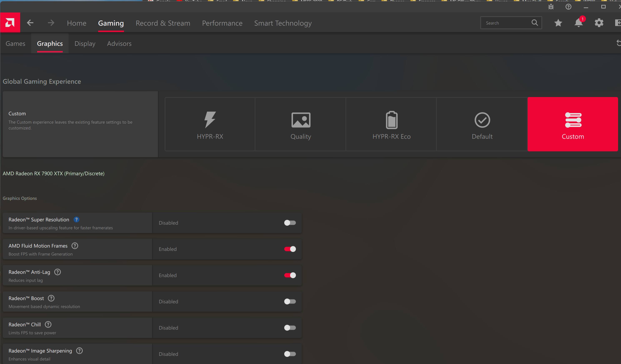Open the Record & Stream menu
Screen dimensions: 621x364
click(163, 23)
